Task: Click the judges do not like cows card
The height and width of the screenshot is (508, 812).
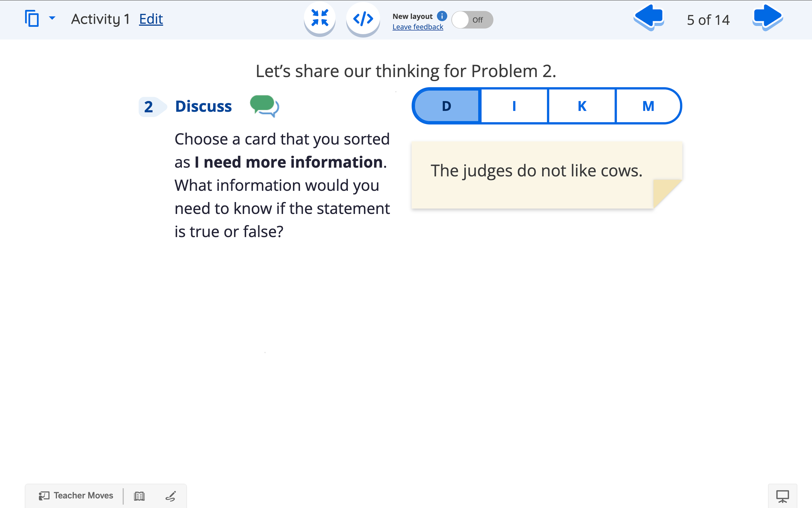Action: point(547,175)
